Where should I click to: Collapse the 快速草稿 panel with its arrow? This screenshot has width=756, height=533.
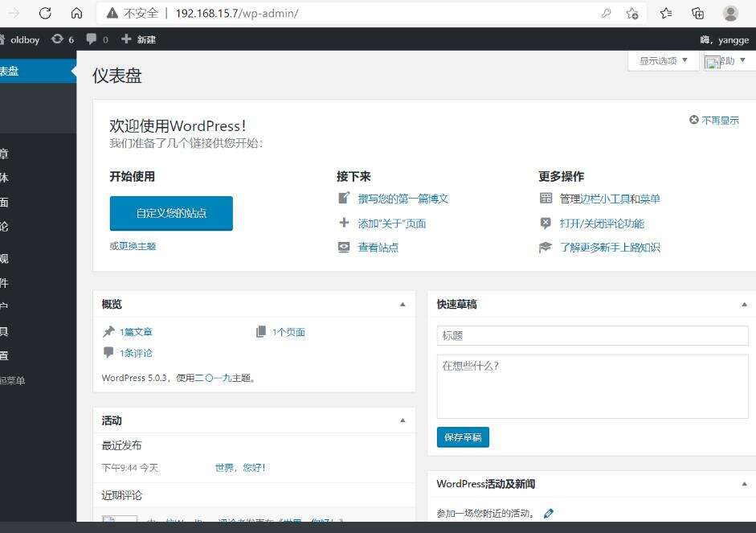point(745,305)
